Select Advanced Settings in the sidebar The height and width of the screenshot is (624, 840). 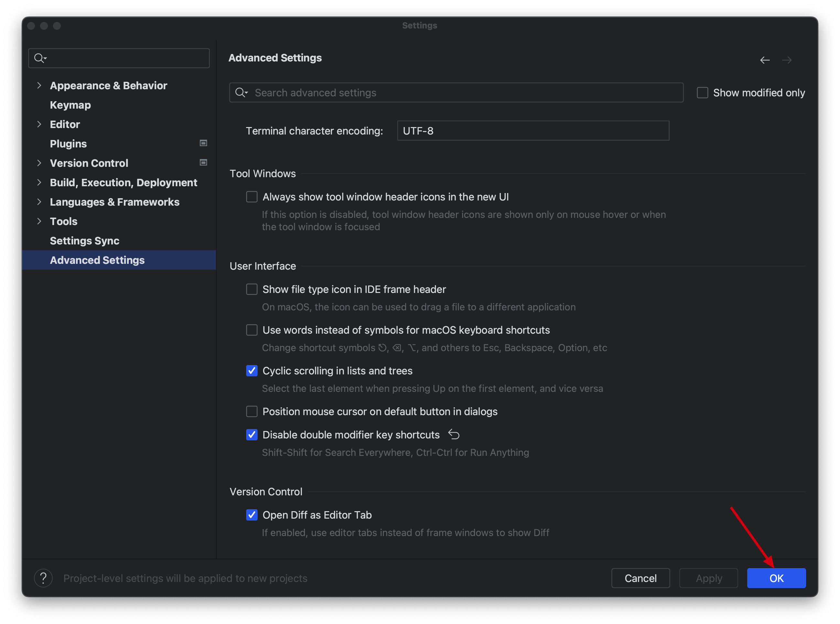pyautogui.click(x=119, y=260)
